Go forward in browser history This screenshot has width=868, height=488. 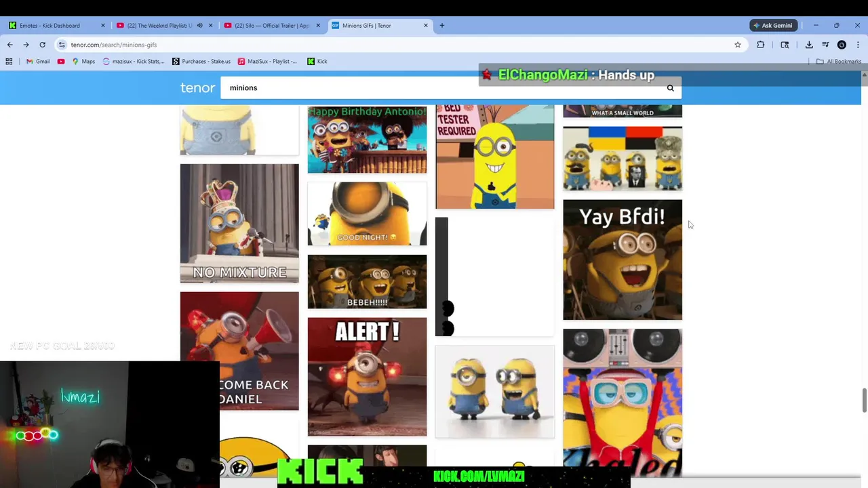(26, 45)
